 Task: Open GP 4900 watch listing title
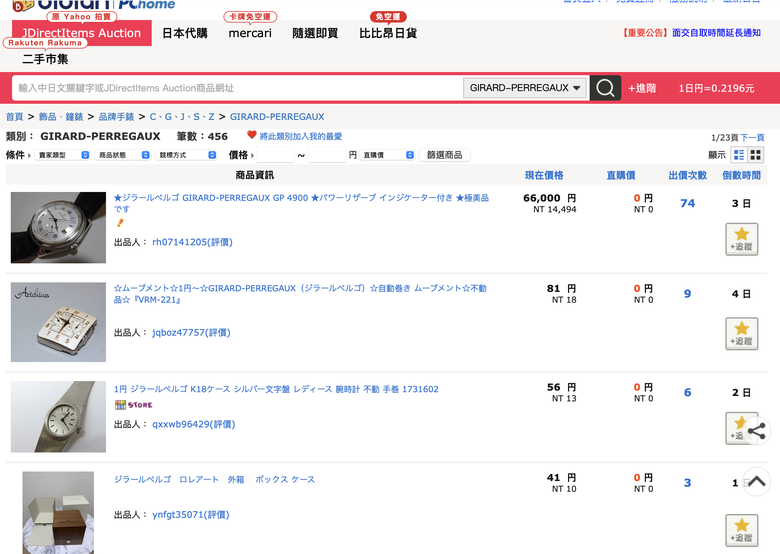pos(301,203)
